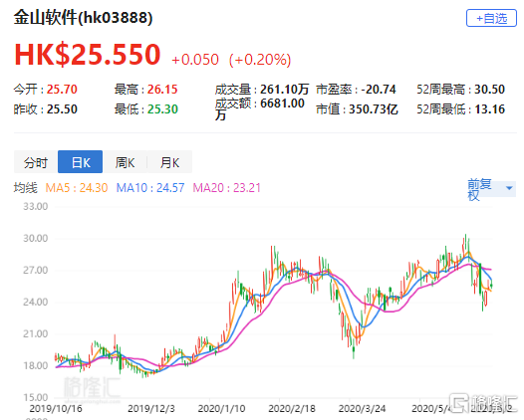
Task: Open the 周K weekly chart tab
Action: (x=125, y=162)
